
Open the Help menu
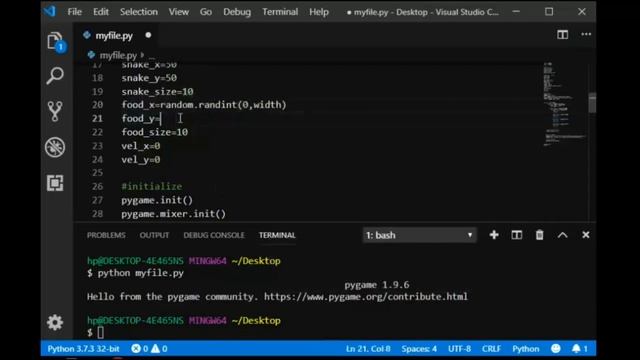pyautogui.click(x=319, y=12)
